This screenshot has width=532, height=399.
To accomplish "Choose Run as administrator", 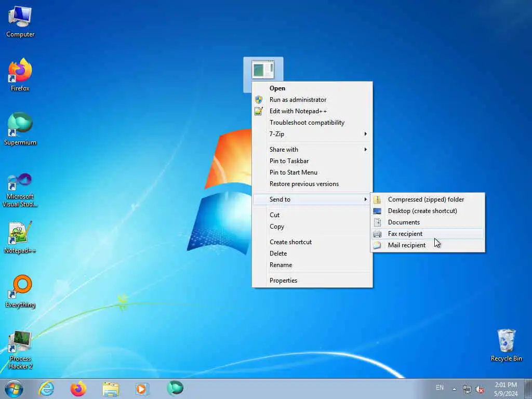I will tap(312, 100).
